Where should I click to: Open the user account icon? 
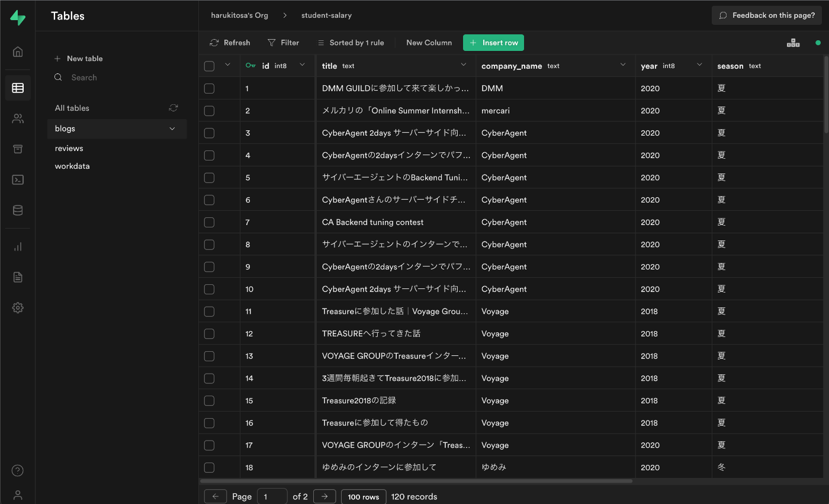coord(18,495)
